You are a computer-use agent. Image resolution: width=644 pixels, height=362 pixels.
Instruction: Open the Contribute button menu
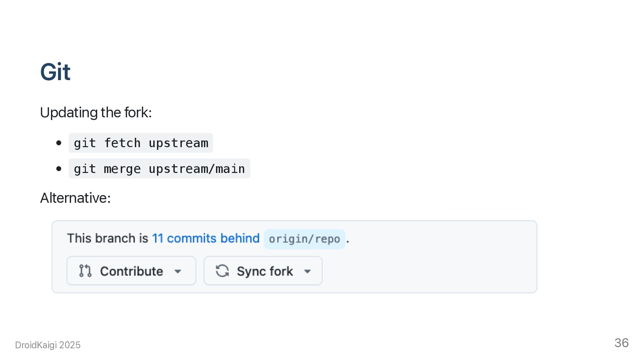(x=131, y=271)
